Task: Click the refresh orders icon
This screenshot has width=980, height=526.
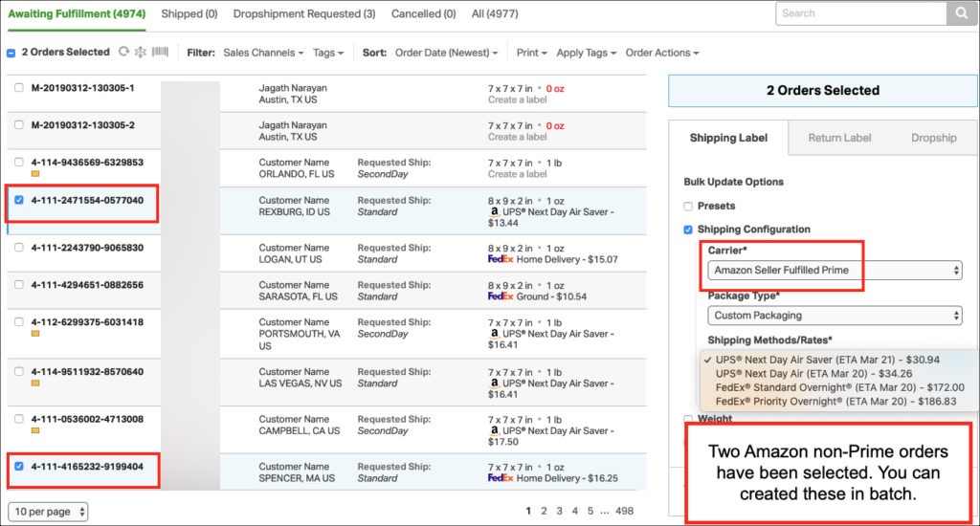Action: coord(123,52)
